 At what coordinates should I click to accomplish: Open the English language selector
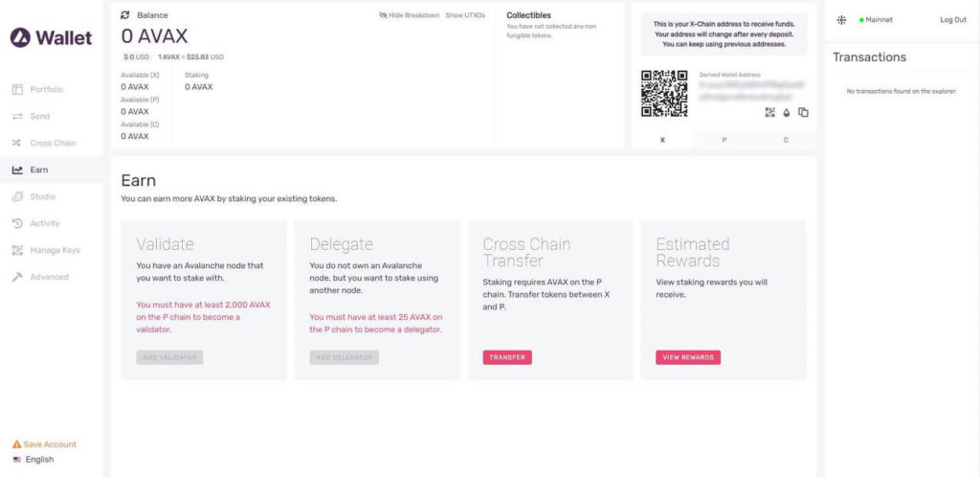point(33,460)
